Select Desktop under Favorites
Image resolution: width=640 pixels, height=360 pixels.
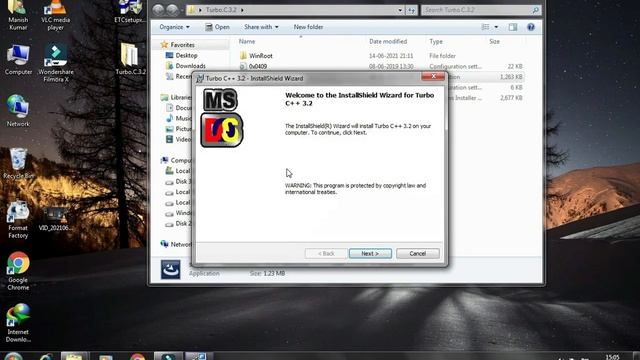[x=186, y=56]
